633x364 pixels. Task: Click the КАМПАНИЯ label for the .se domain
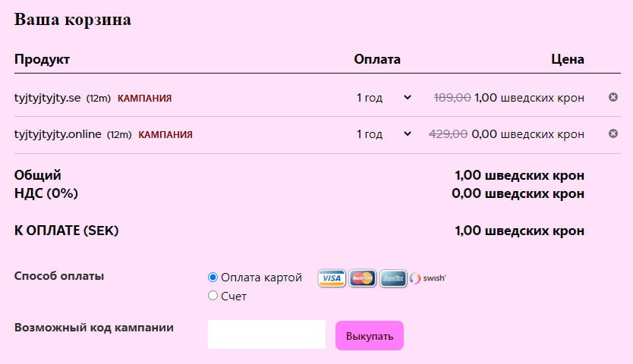tap(144, 99)
